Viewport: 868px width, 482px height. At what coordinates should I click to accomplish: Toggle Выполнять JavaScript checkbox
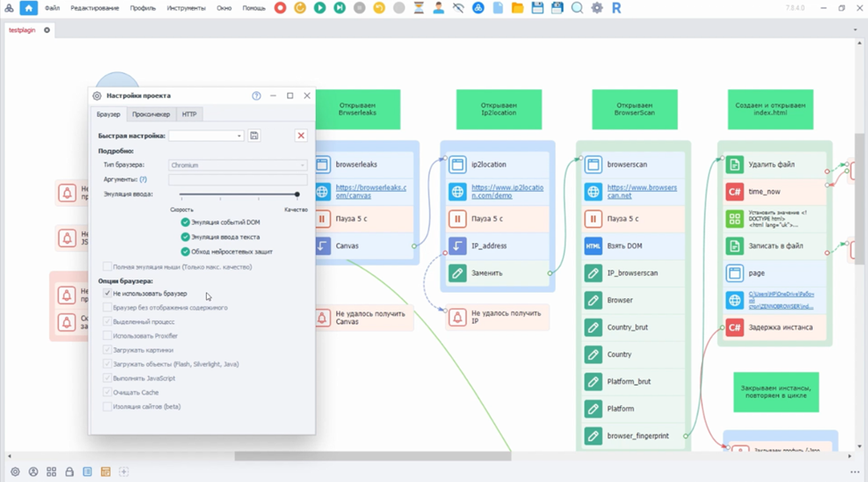[x=107, y=378]
